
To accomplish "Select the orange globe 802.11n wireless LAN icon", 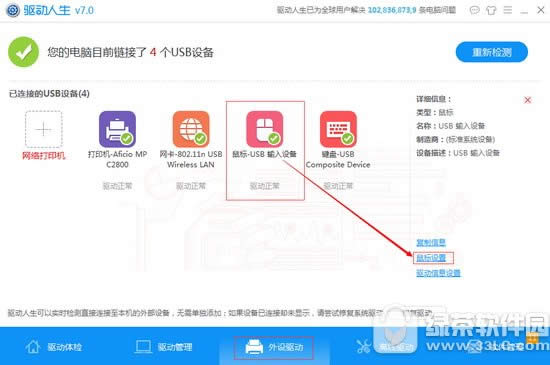I will [x=191, y=129].
